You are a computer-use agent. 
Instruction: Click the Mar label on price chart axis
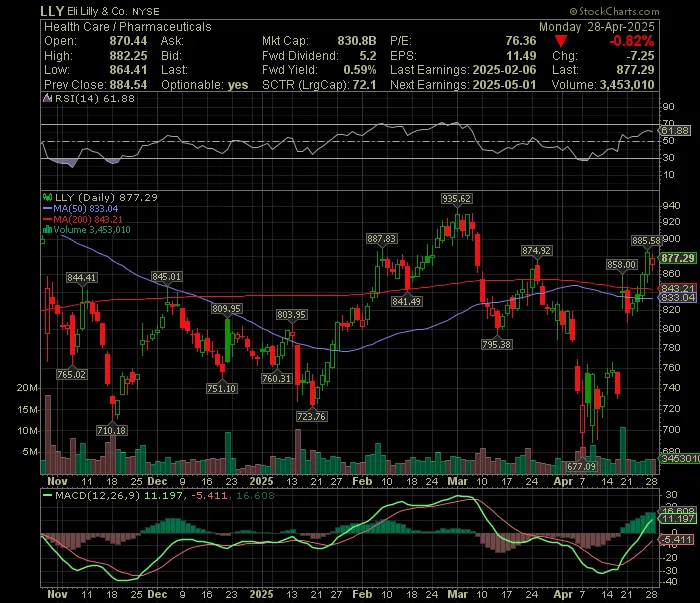coord(457,481)
